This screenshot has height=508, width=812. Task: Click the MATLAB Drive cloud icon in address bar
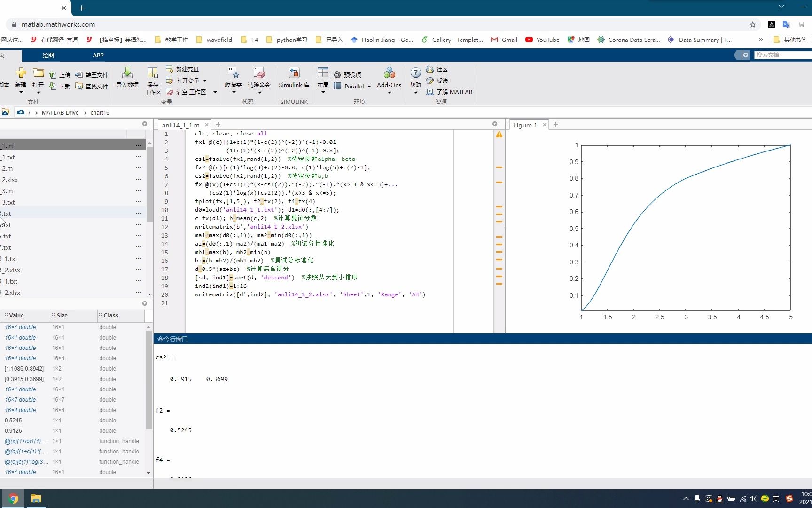pyautogui.click(x=20, y=112)
